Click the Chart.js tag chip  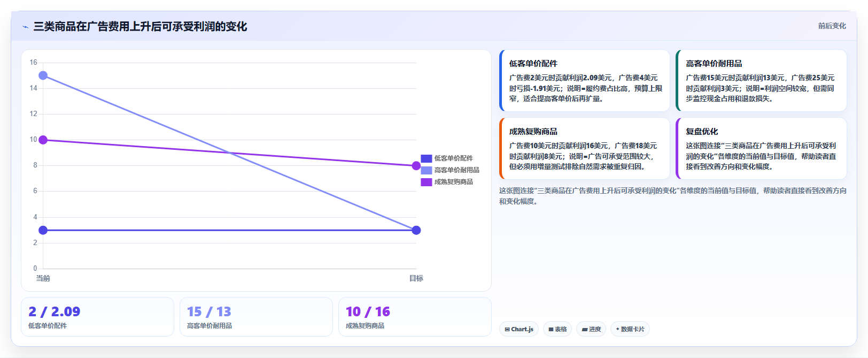(x=519, y=329)
